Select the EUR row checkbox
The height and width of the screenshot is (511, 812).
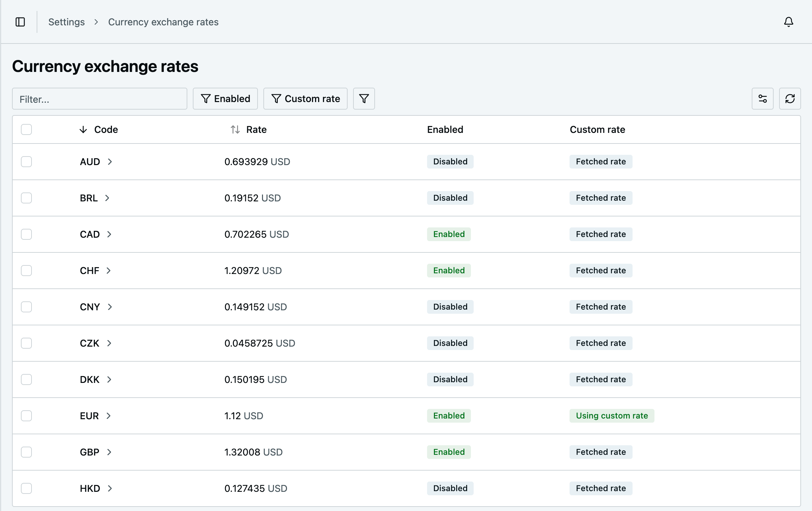[26, 416]
